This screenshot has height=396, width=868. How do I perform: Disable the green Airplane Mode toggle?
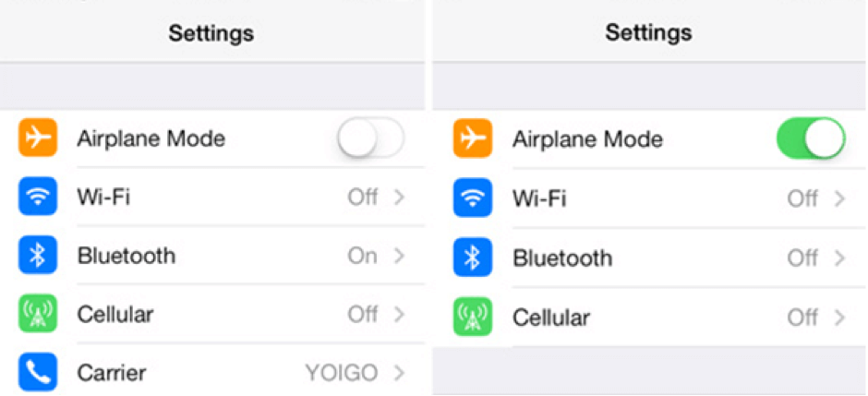(x=811, y=140)
